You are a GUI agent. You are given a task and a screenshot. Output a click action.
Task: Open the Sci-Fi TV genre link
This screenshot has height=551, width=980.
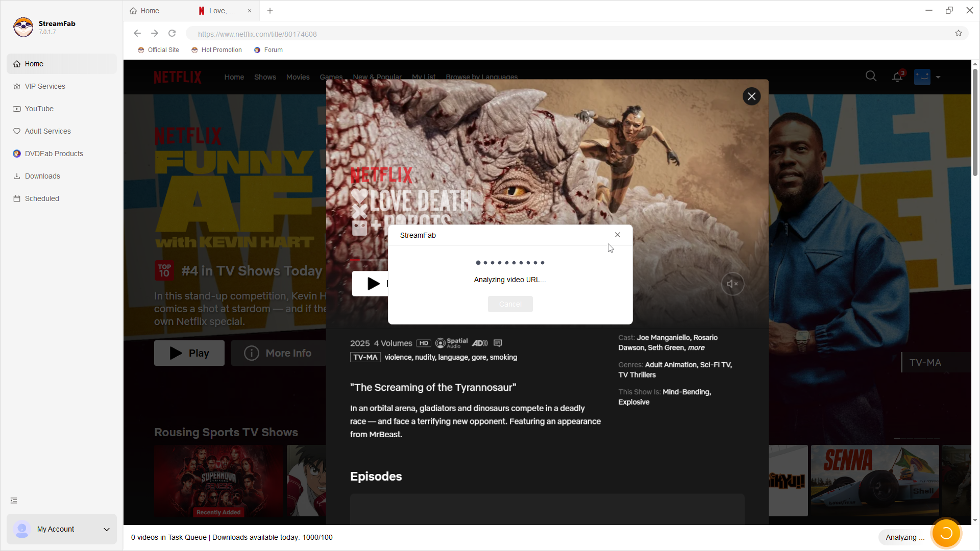coord(716,365)
